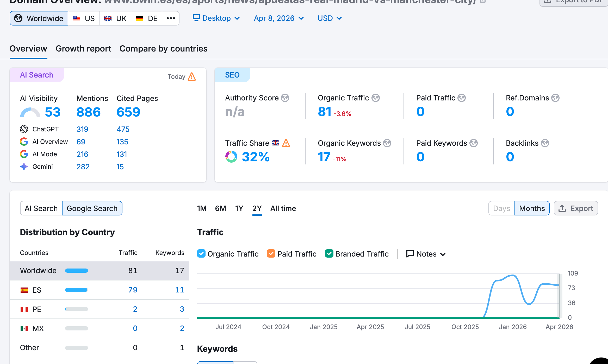The image size is (608, 364).
Task: Uncheck the Organic Traffic checkbox
Action: 201,253
